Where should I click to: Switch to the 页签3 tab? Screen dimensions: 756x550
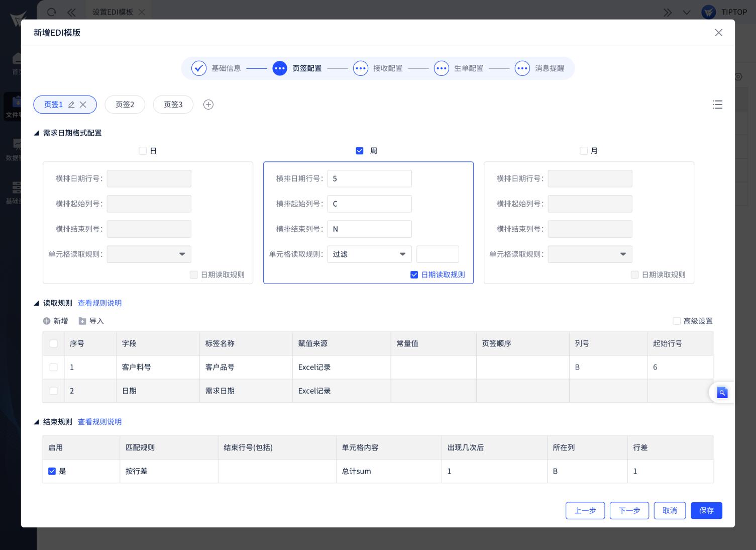173,105
